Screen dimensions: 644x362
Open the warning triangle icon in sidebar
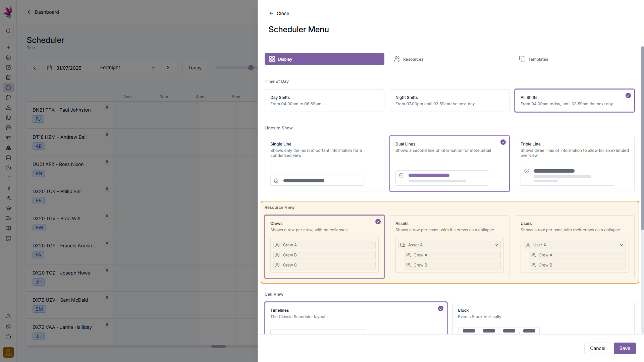(8, 108)
